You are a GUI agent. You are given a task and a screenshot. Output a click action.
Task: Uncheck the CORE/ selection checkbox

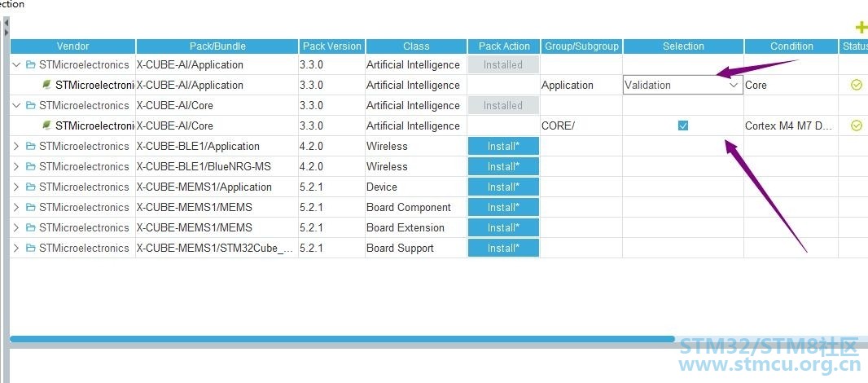683,125
